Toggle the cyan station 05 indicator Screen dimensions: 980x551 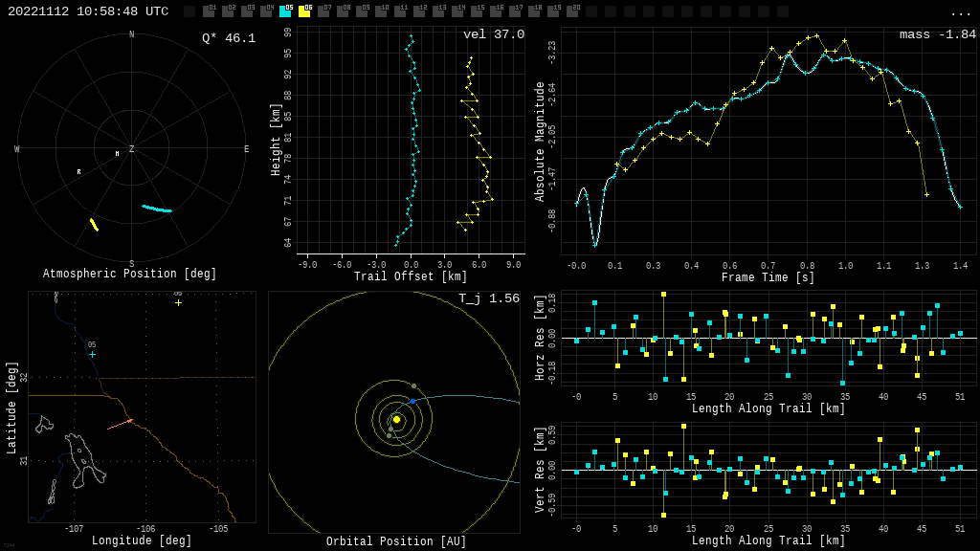point(285,11)
